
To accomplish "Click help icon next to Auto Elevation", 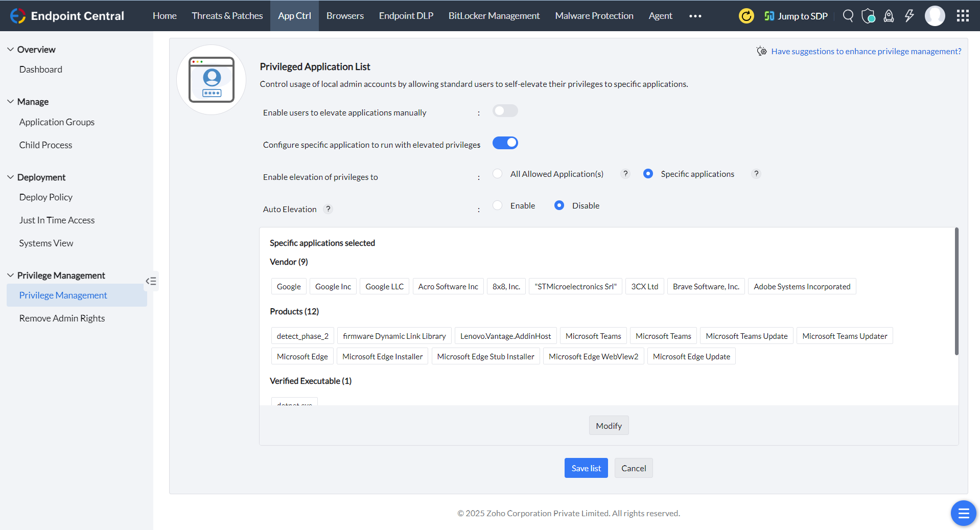I will (x=328, y=209).
